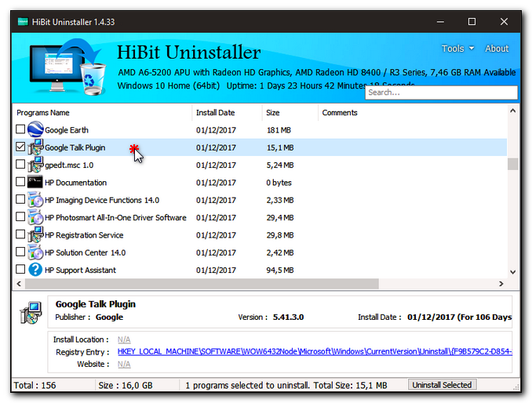532x403 pixels.
Task: Click the 94,5 MB size value
Action: 280,270
